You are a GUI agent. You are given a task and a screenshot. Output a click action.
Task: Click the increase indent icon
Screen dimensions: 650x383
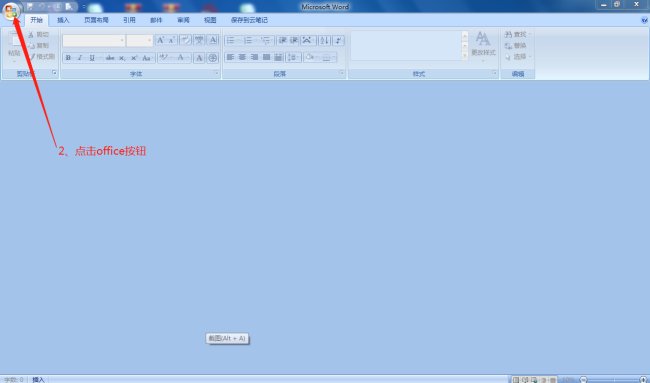click(294, 40)
